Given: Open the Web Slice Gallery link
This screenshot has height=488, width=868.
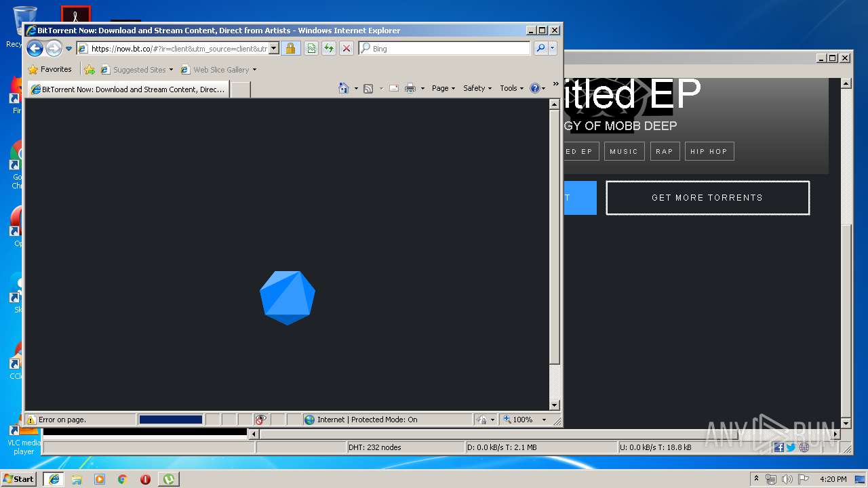Looking at the screenshot, I should 218,70.
